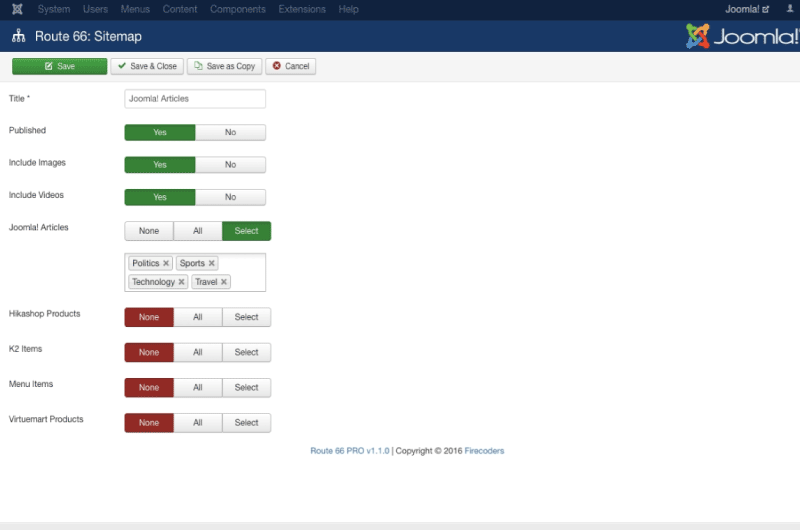
Task: Open the Components menu
Action: tap(238, 9)
